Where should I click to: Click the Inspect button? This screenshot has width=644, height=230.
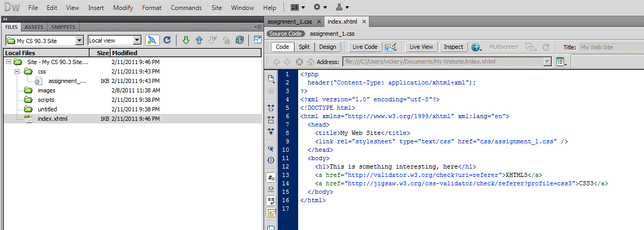[x=453, y=47]
